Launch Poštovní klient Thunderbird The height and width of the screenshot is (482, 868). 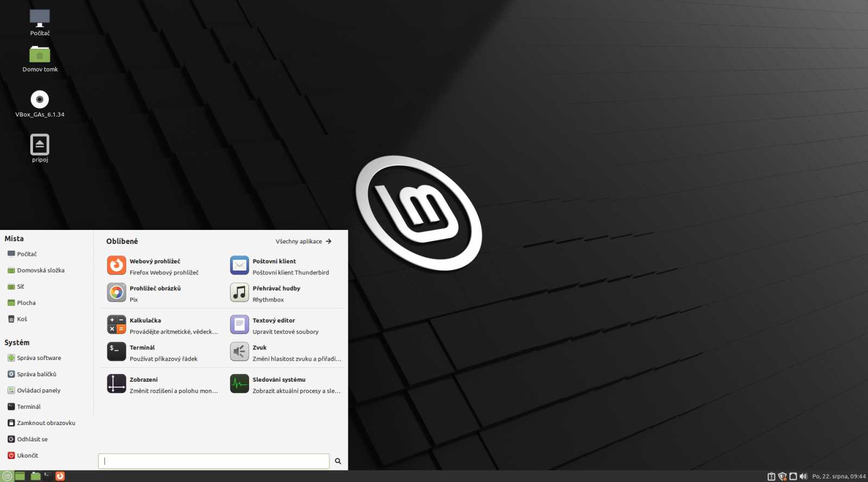point(286,266)
